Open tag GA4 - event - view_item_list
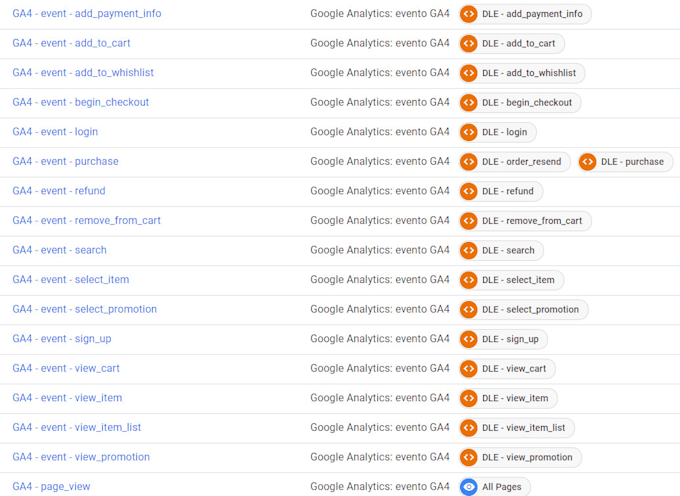The width and height of the screenshot is (680, 496). [x=77, y=427]
